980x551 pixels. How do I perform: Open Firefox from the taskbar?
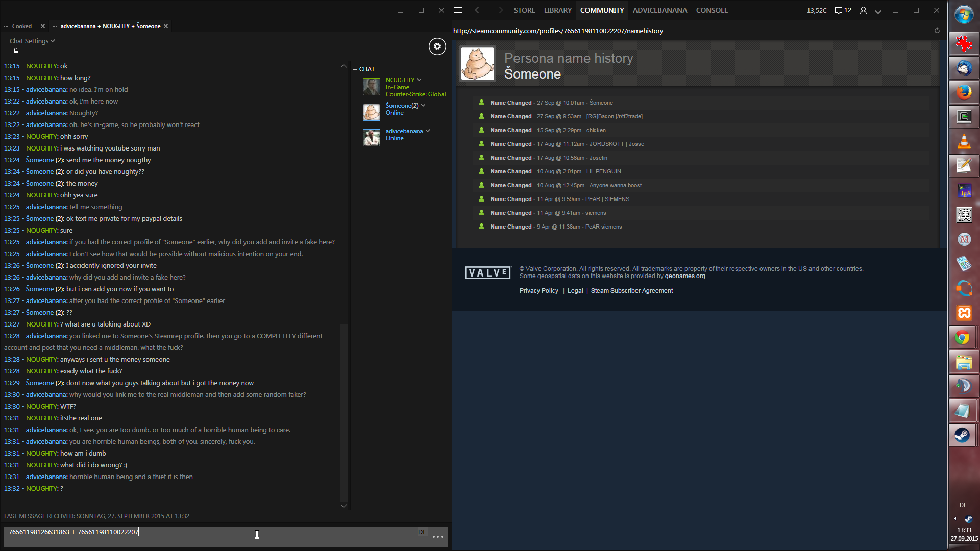tap(964, 92)
